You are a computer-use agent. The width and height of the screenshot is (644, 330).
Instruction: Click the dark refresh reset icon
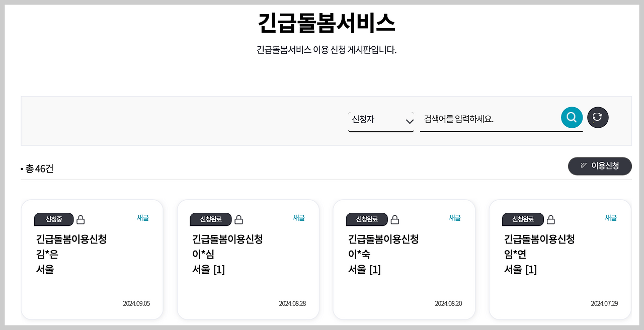[x=598, y=117]
